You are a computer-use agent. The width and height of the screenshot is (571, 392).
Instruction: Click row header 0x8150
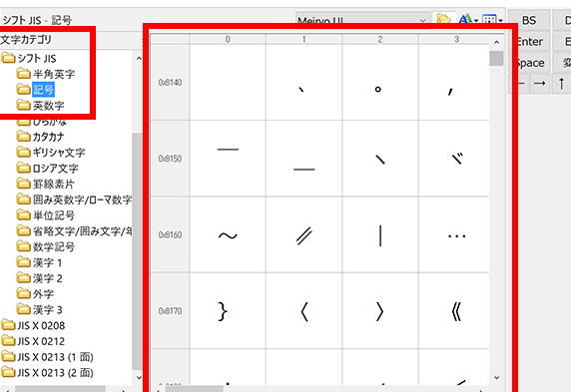pos(170,159)
